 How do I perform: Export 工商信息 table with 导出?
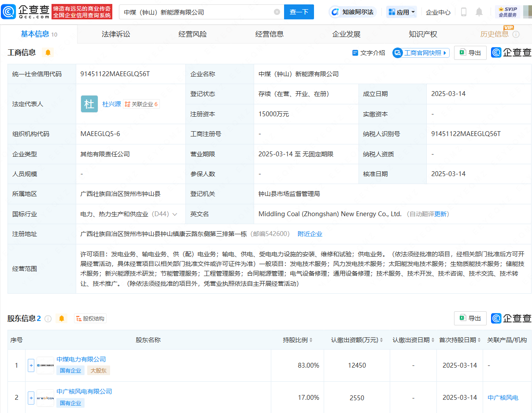click(x=470, y=53)
